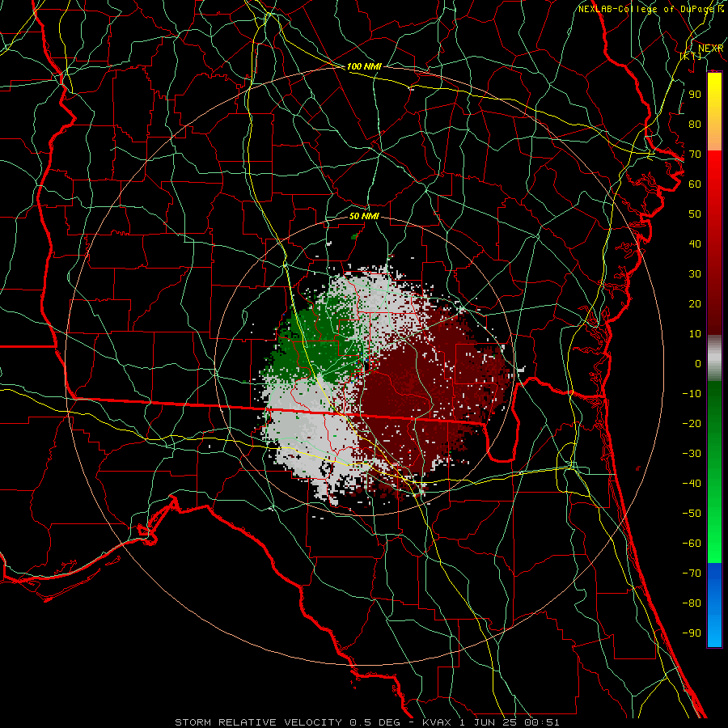Click the 50 value on the velocity scale
This screenshot has width=728, height=728.
(695, 214)
